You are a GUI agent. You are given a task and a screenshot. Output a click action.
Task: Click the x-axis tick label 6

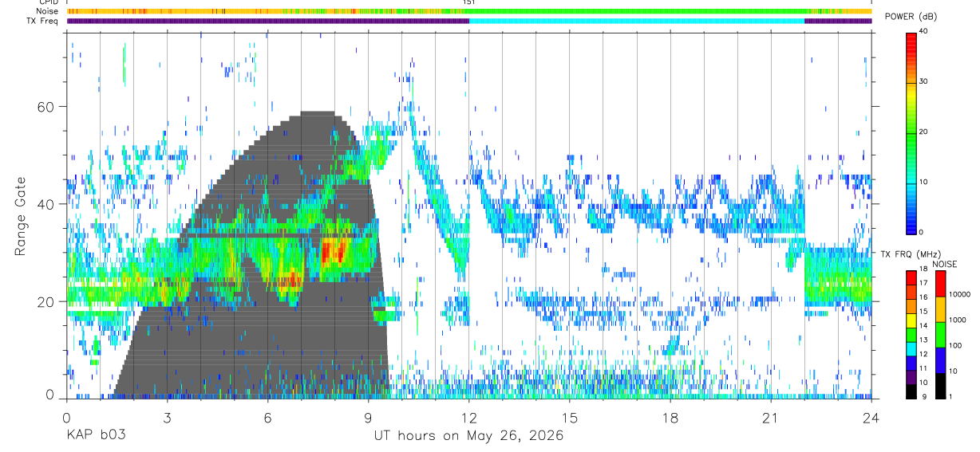tap(267, 418)
